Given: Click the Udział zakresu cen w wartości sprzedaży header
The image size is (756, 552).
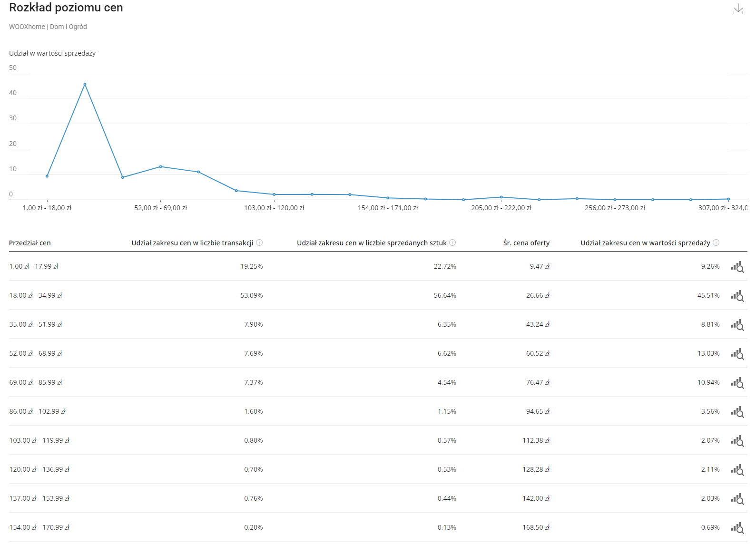Looking at the screenshot, I should tap(645, 243).
